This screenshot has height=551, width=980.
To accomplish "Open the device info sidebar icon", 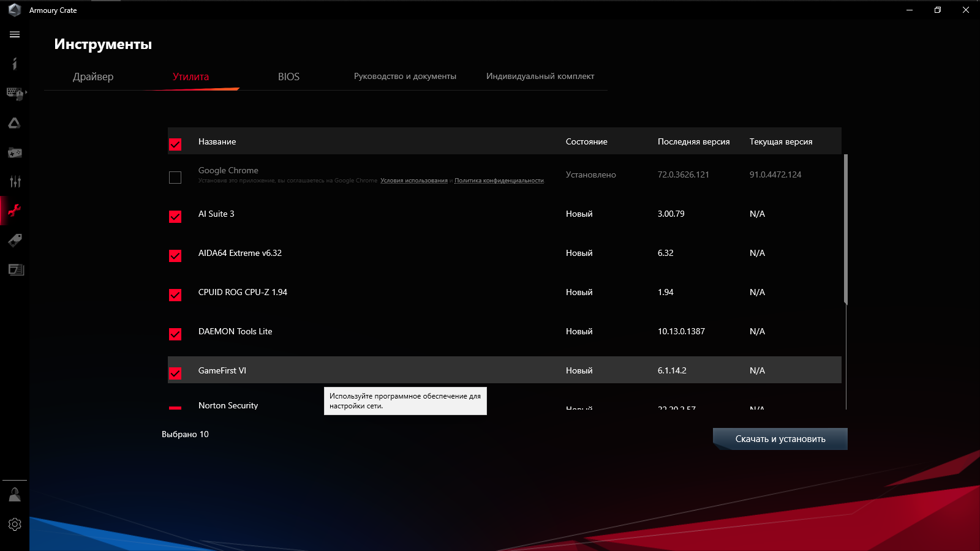I will pyautogui.click(x=15, y=64).
